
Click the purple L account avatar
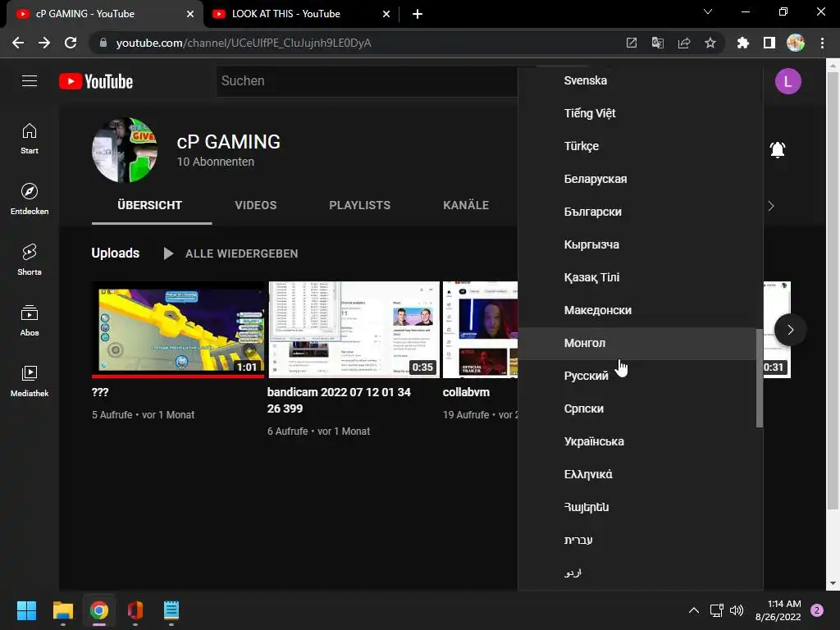[788, 81]
